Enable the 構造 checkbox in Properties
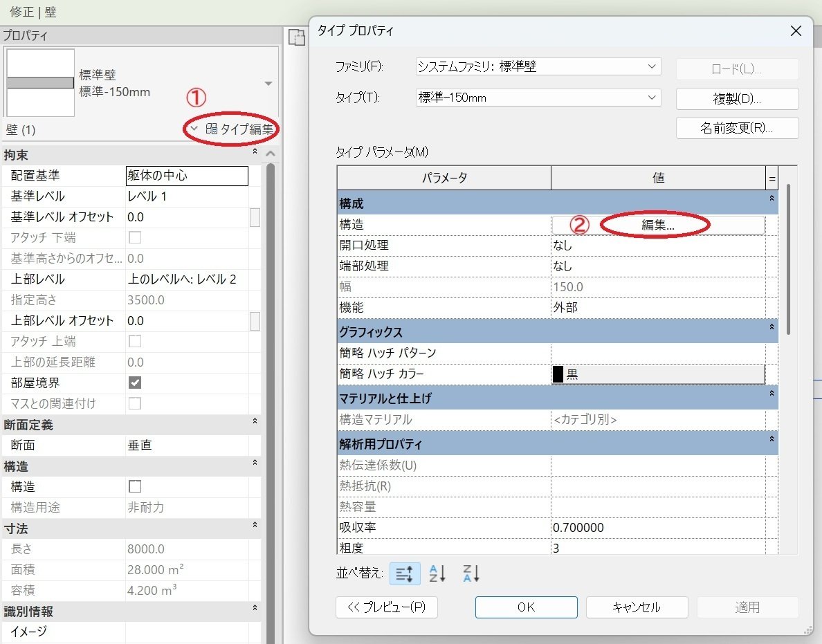 [x=135, y=486]
